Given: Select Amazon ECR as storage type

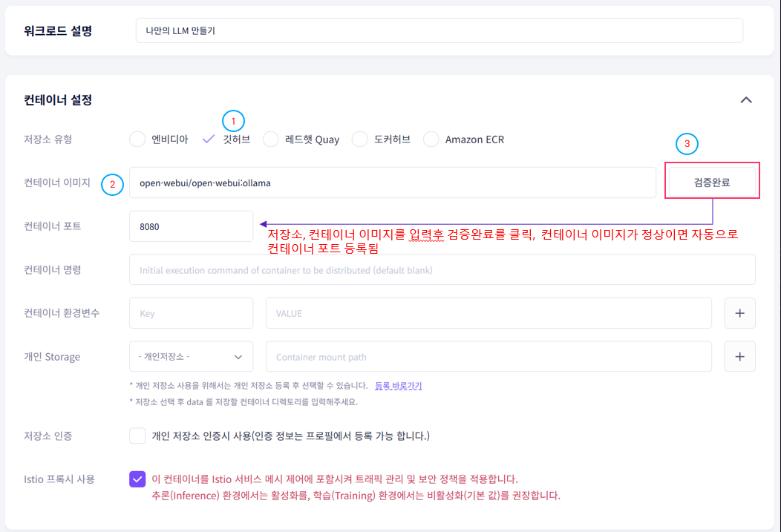Looking at the screenshot, I should click(x=431, y=139).
